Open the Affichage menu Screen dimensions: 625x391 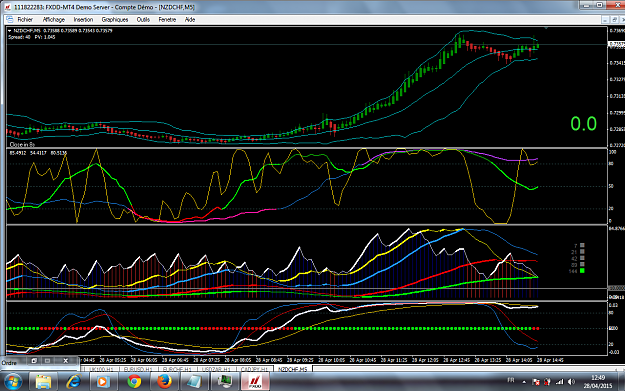(53, 20)
